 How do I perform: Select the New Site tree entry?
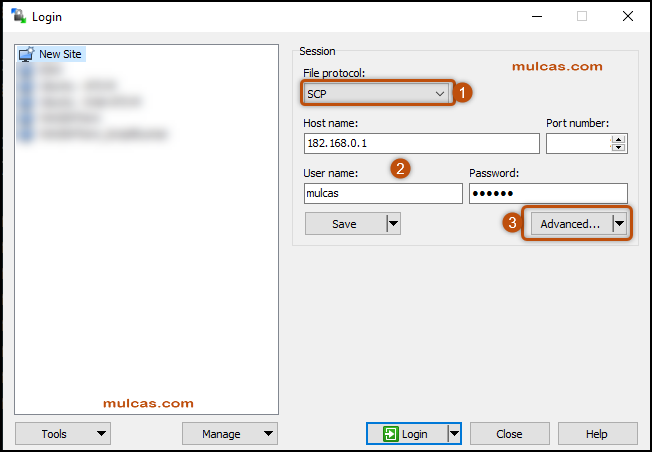point(60,54)
